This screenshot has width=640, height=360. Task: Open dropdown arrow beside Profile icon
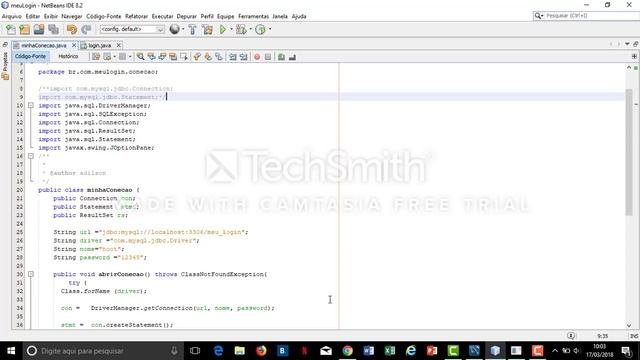coord(270,29)
